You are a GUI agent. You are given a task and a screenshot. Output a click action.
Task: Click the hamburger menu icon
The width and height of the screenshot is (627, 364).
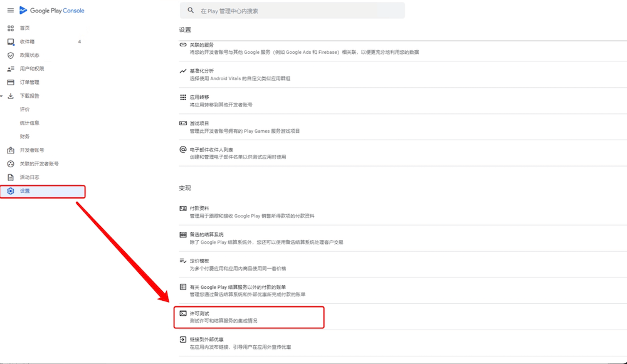point(10,11)
